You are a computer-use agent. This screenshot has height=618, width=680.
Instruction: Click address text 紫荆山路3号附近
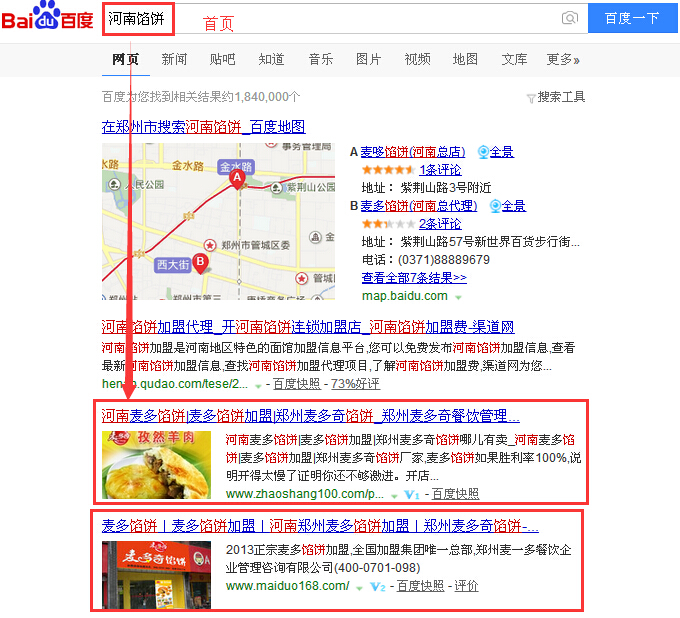446,188
